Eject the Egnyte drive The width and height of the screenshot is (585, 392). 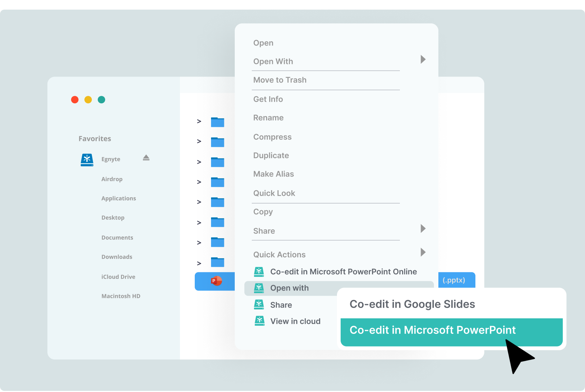(x=146, y=158)
